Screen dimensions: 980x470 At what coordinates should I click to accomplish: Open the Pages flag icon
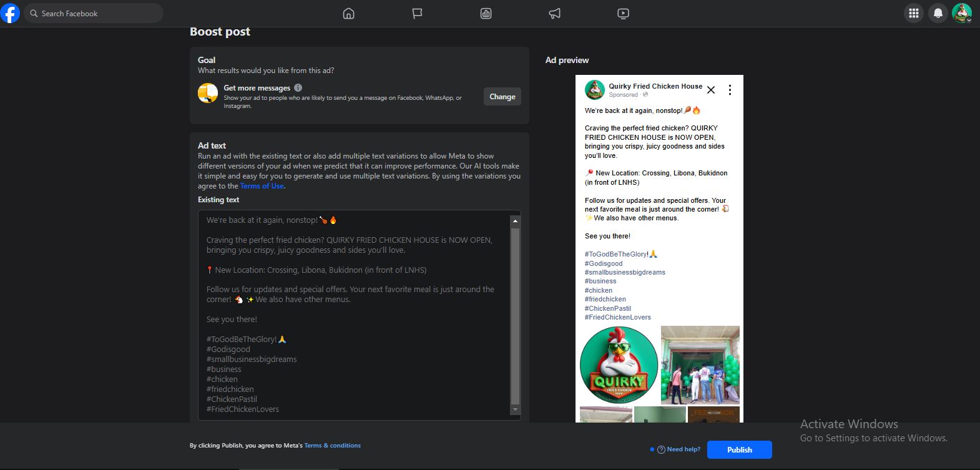[x=418, y=14]
